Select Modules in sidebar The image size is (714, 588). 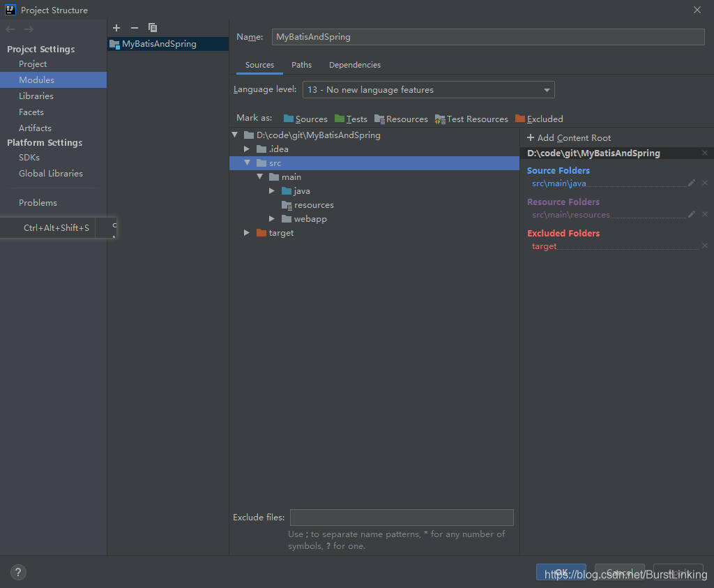pos(53,80)
